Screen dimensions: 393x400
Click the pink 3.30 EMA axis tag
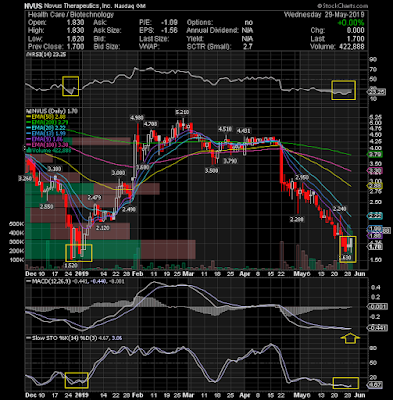pyautogui.click(x=374, y=171)
